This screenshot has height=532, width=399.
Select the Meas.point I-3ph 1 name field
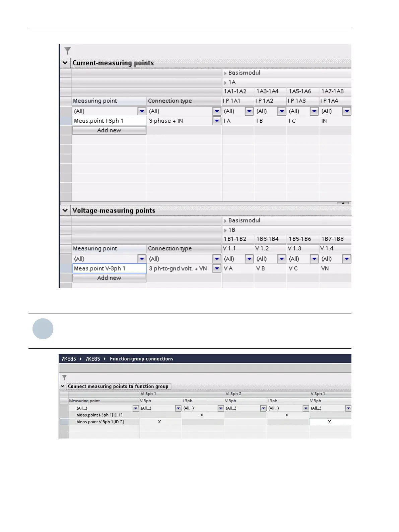coord(110,121)
